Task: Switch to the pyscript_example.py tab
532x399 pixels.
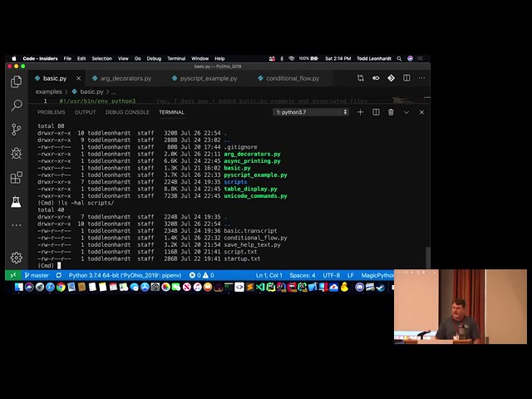Action: coord(205,78)
